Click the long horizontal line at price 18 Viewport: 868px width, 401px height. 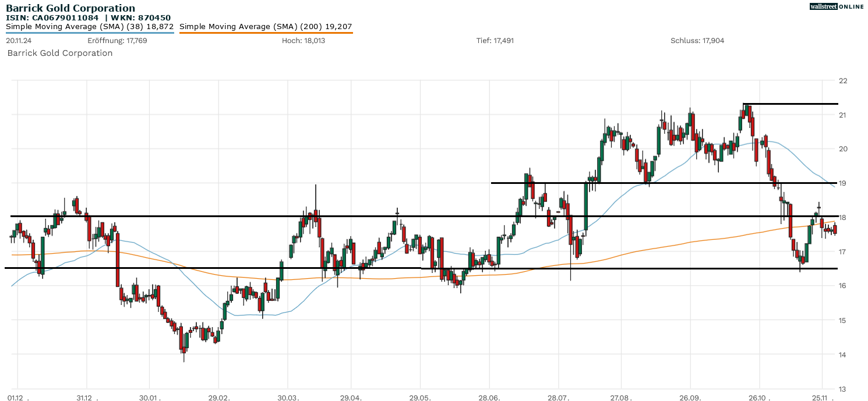424,217
